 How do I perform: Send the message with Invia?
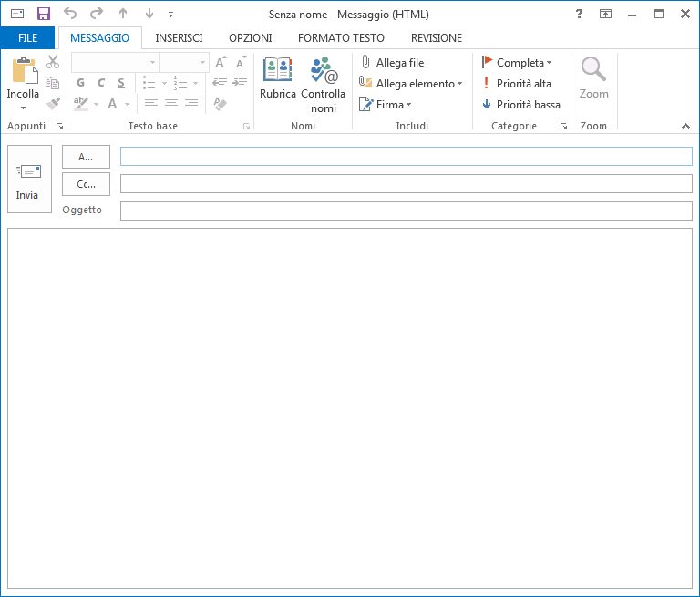click(x=29, y=180)
